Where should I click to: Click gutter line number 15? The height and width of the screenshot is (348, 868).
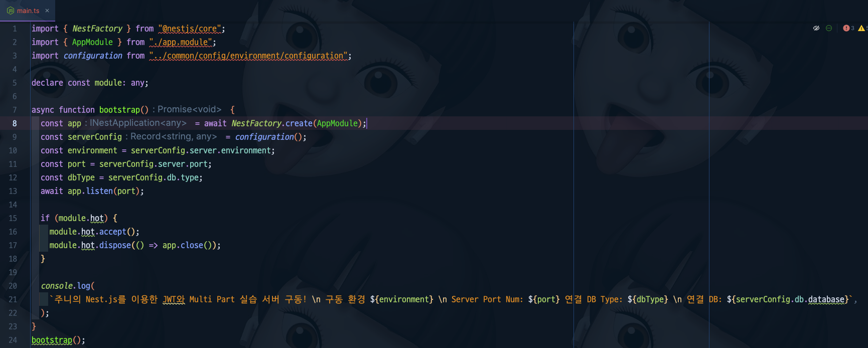(x=13, y=218)
